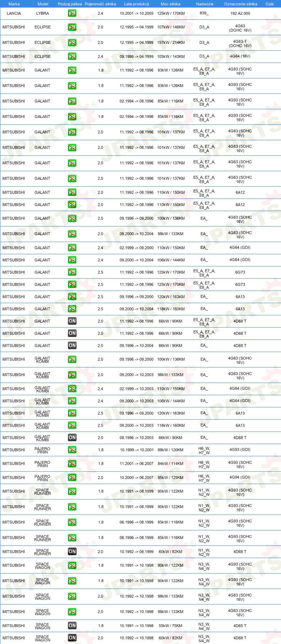
Task: Click the 95kW / 129KM power cell
Action: pos(171,478)
